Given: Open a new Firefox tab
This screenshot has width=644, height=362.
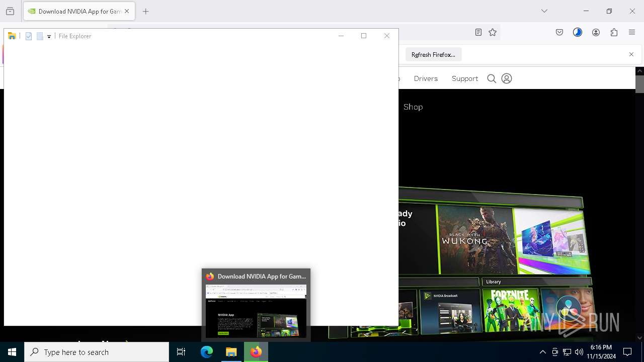Looking at the screenshot, I should click(146, 11).
